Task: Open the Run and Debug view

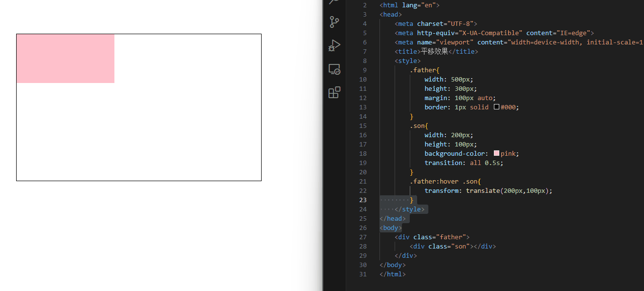Action: 334,45
